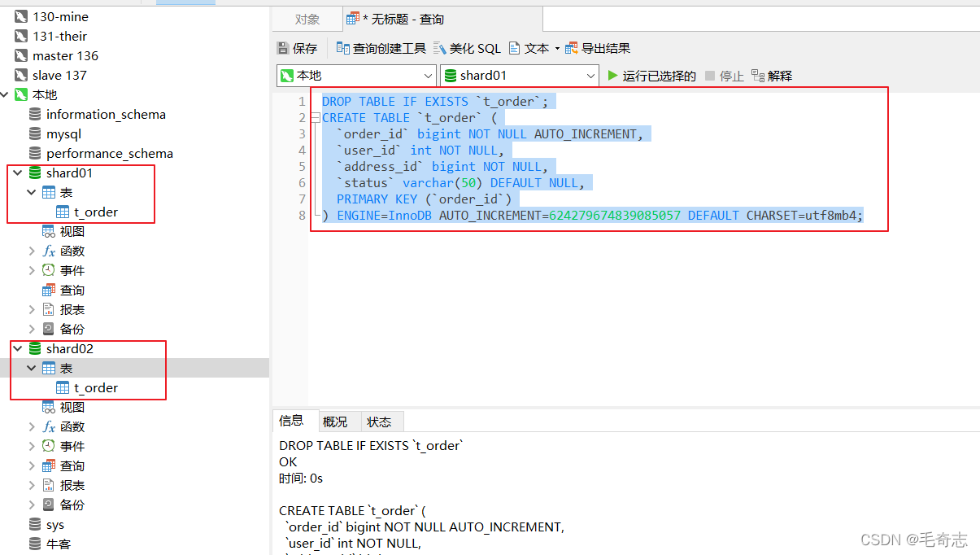This screenshot has width=980, height=555.
Task: Open the connection dropdown showing 本地
Action: [x=356, y=76]
